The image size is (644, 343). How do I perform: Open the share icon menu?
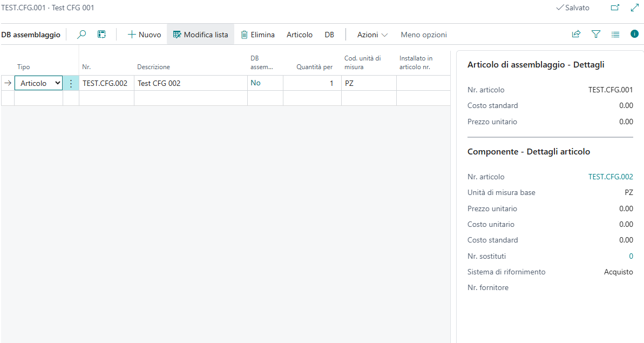coord(576,35)
